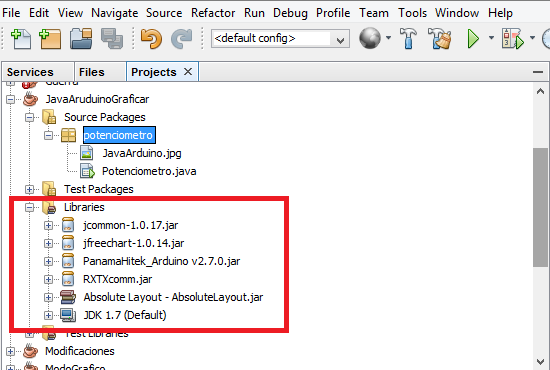This screenshot has width=550, height=370.
Task: Click the vertical scrollbar thumb
Action: coord(541,207)
